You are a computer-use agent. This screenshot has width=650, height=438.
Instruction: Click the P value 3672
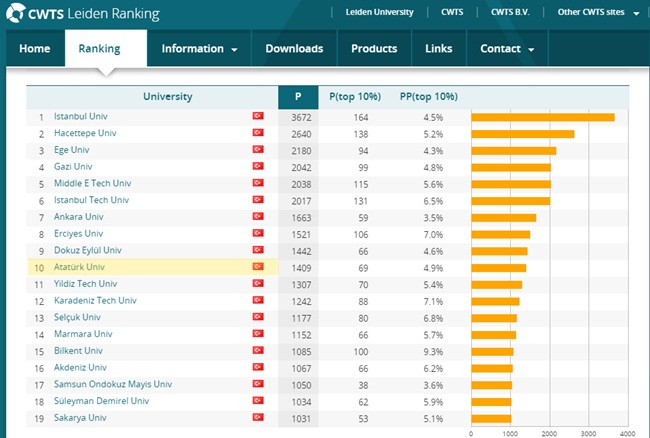(301, 118)
